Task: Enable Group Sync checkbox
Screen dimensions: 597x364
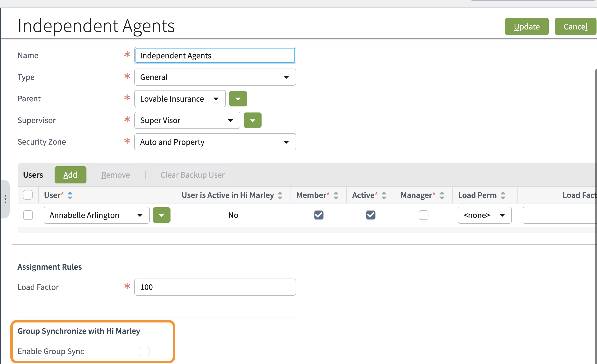Action: tap(144, 351)
